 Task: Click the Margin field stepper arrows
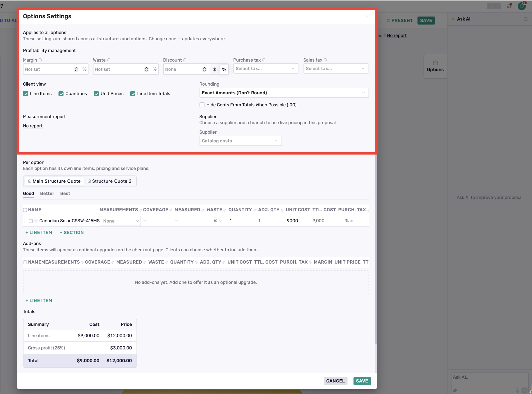tap(76, 69)
